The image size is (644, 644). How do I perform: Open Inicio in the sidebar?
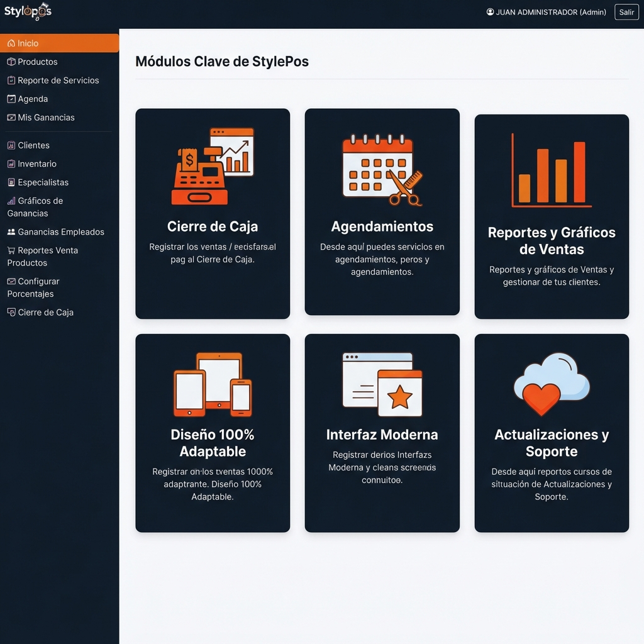pos(28,43)
